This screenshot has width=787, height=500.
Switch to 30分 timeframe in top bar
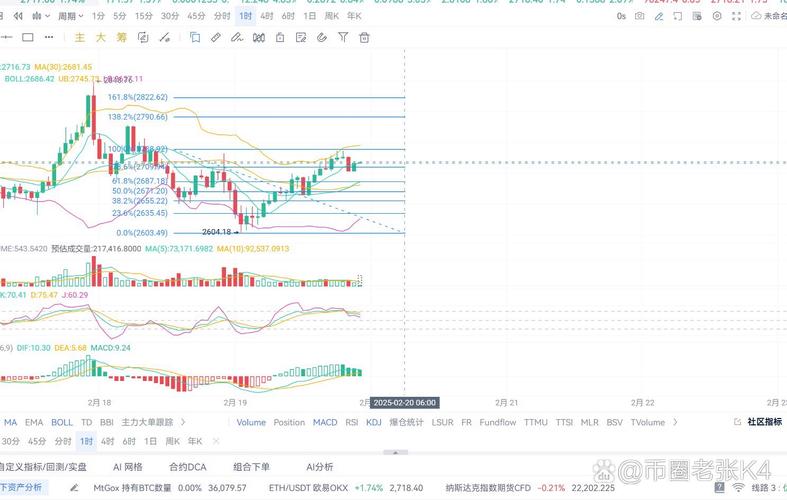click(170, 16)
